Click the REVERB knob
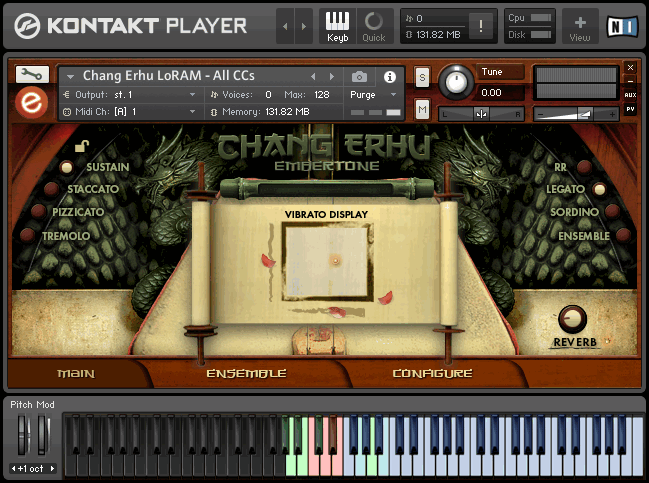The image size is (649, 483). click(x=572, y=319)
